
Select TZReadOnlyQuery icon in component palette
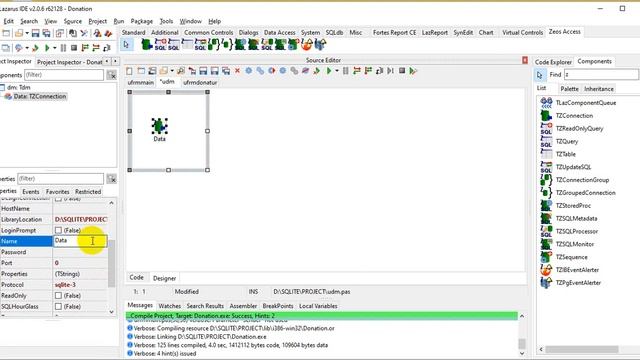pos(160,44)
